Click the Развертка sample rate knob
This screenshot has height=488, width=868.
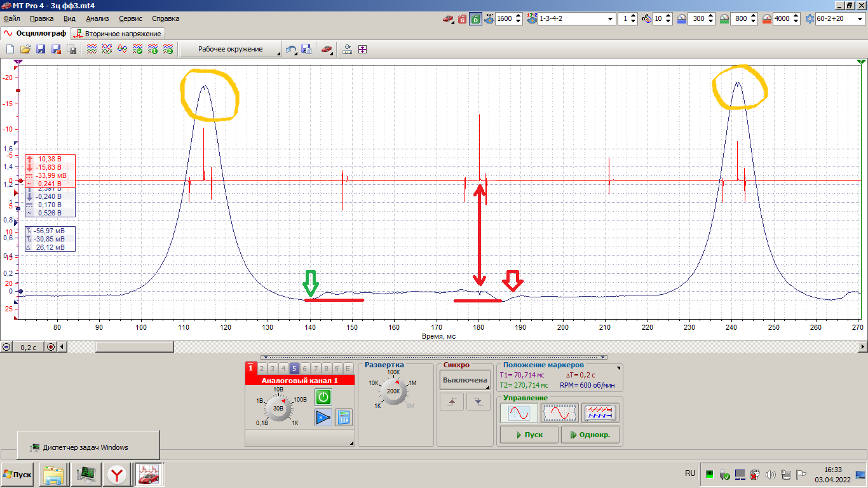coord(394,391)
